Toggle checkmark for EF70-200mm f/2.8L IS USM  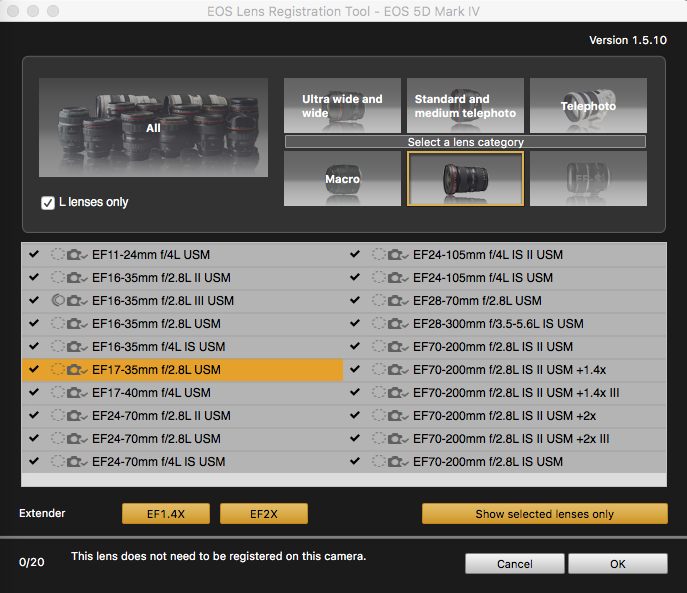click(355, 462)
